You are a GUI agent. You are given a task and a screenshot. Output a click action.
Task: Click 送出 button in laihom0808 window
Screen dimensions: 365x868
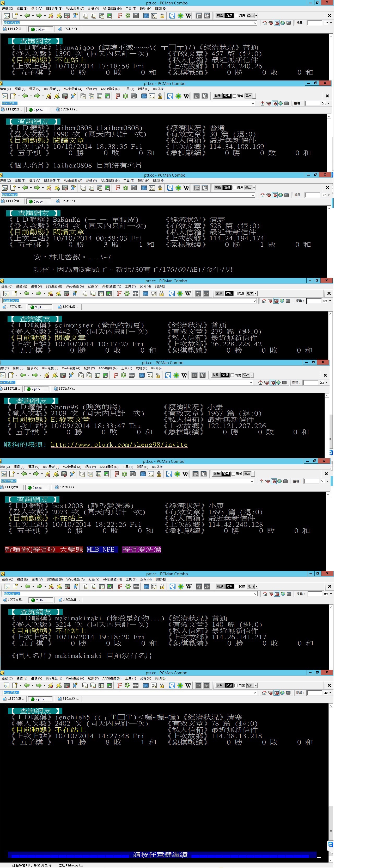pyautogui.click(x=248, y=96)
